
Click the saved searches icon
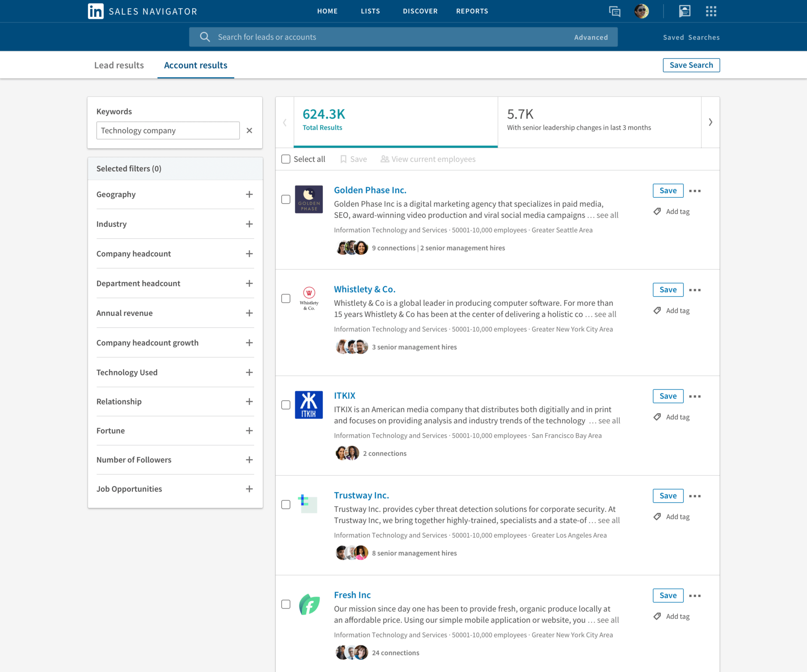[689, 37]
